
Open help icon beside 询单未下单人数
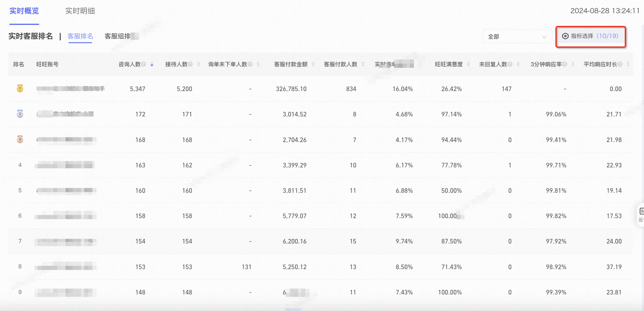(x=250, y=64)
